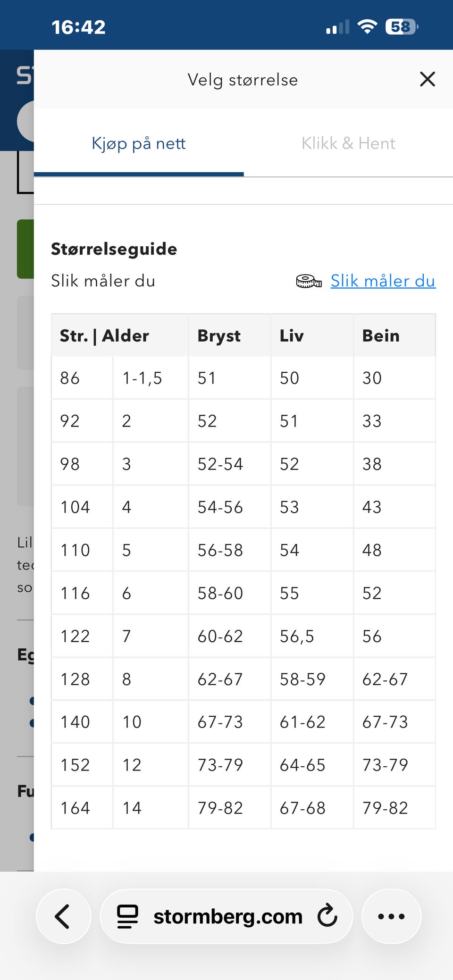The width and height of the screenshot is (453, 980).
Task: Tap the battery indicator in status bar
Action: (x=402, y=27)
